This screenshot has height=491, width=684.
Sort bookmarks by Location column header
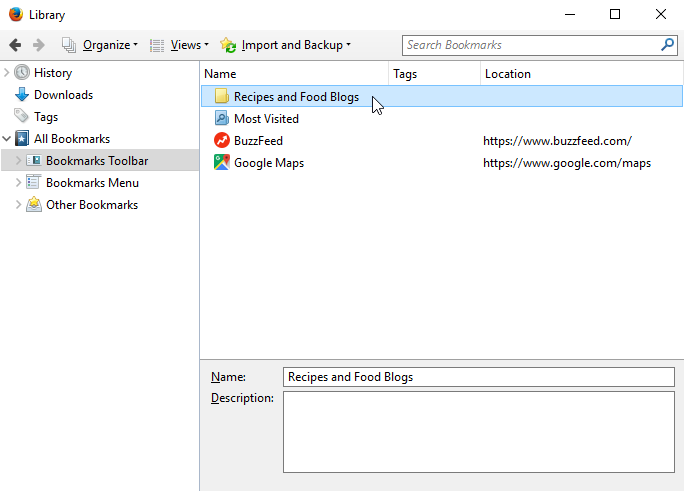tap(580, 74)
